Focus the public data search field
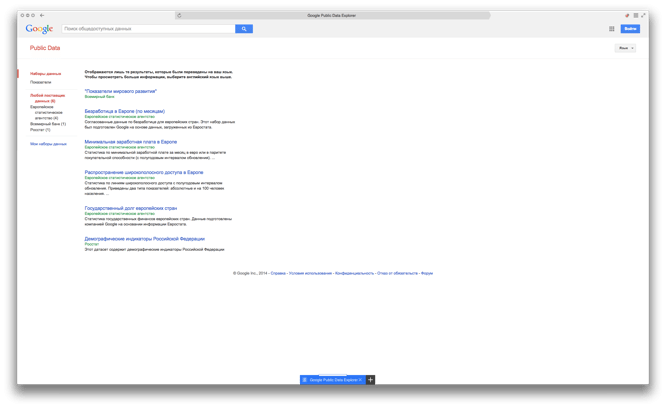666x408 pixels. pyautogui.click(x=148, y=28)
